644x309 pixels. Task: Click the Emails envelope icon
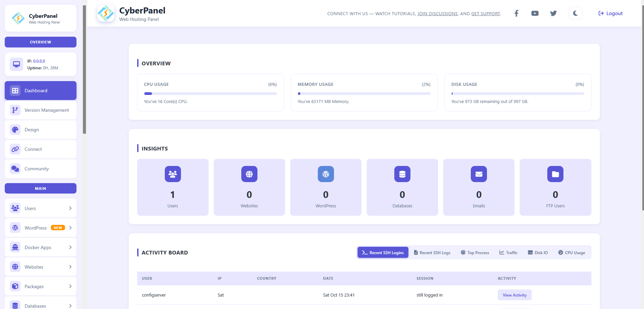coord(479,174)
